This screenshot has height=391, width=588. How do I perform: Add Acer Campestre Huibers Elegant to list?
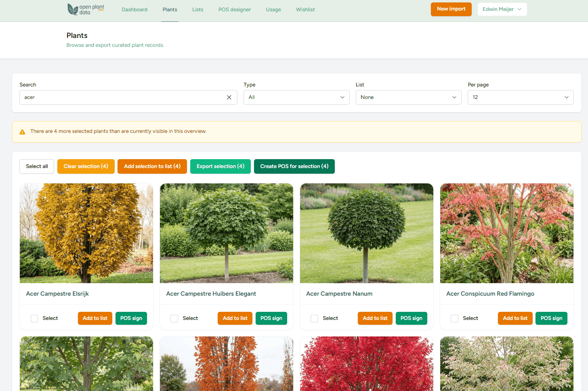point(235,318)
